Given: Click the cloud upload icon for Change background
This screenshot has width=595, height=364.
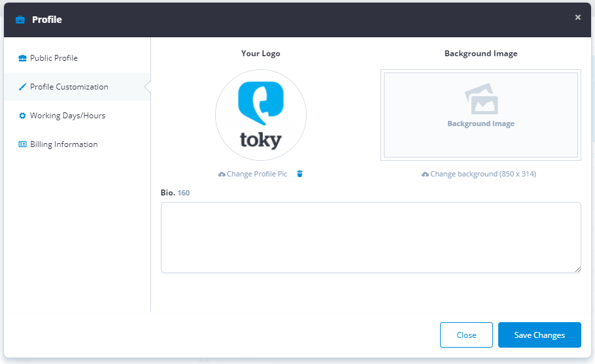Looking at the screenshot, I should tap(426, 174).
